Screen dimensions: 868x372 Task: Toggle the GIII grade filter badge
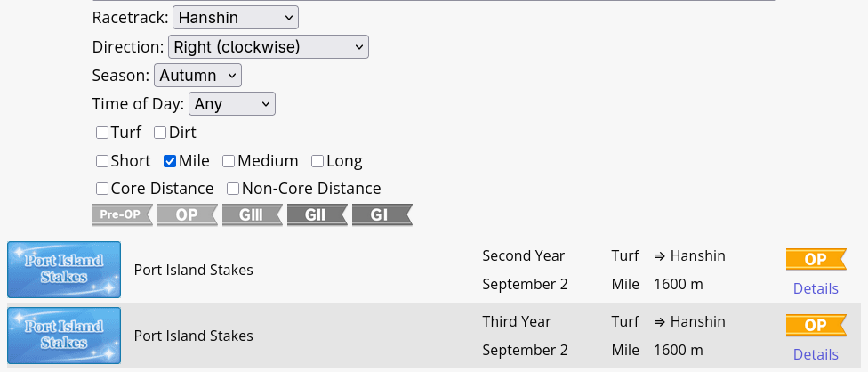click(252, 214)
